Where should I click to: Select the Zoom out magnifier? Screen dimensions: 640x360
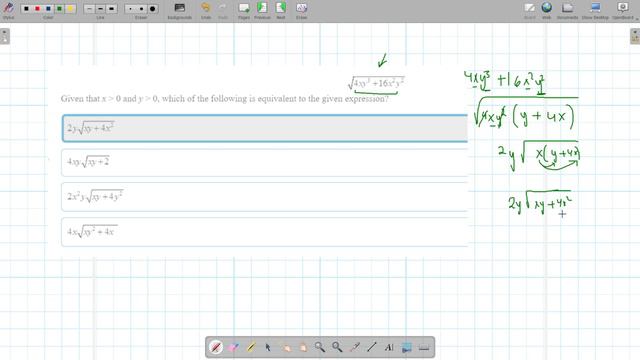(337, 347)
